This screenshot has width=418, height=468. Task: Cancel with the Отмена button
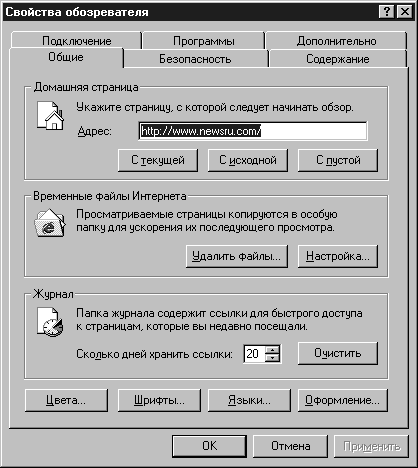[290, 446]
